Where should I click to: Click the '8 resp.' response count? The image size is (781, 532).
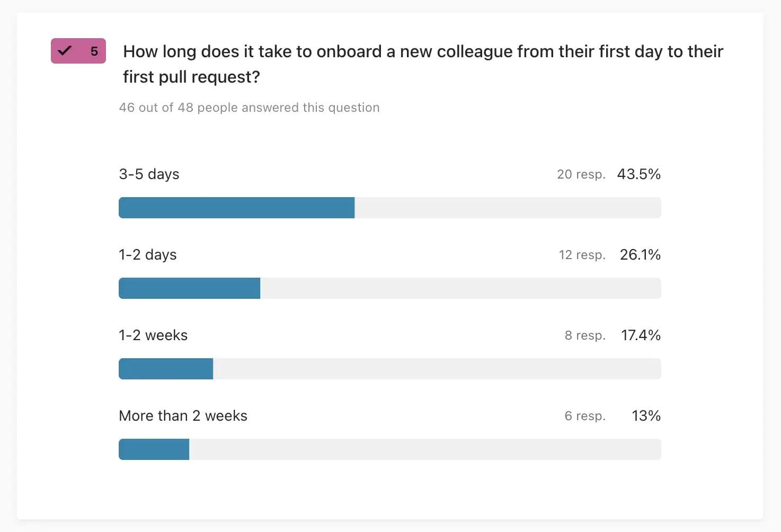point(584,335)
